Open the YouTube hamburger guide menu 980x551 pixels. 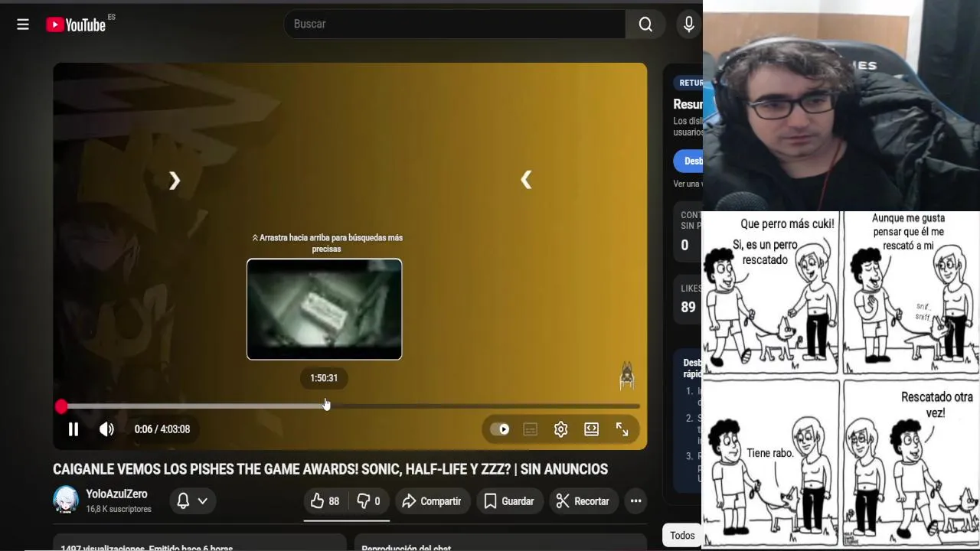(23, 24)
